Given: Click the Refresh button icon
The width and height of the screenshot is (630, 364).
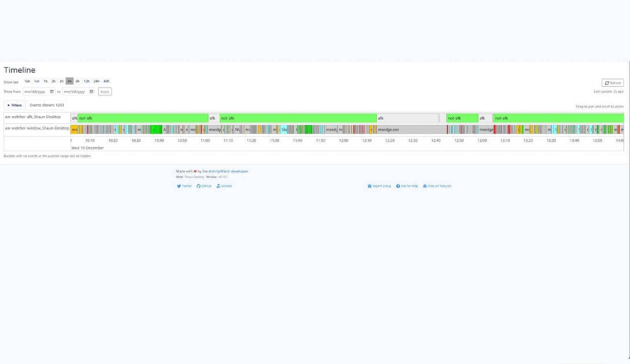Looking at the screenshot, I should point(607,83).
